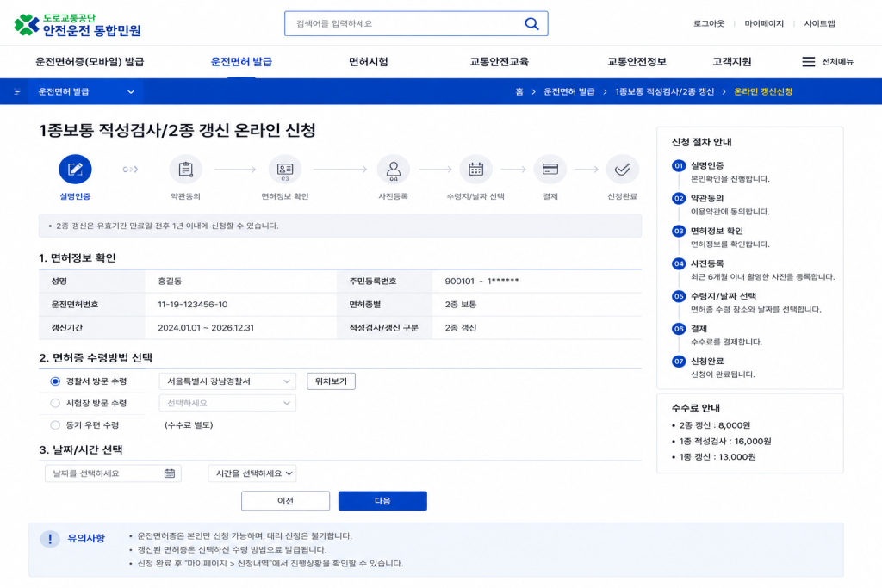The height and width of the screenshot is (588, 882).
Task: Open the 시간을 선택하세요 dropdown
Action: click(x=252, y=473)
